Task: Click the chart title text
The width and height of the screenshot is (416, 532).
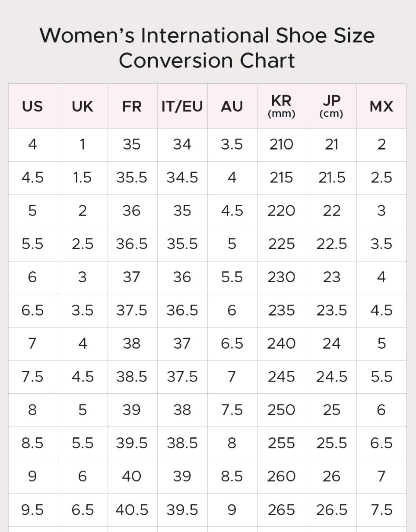Action: pos(207,48)
